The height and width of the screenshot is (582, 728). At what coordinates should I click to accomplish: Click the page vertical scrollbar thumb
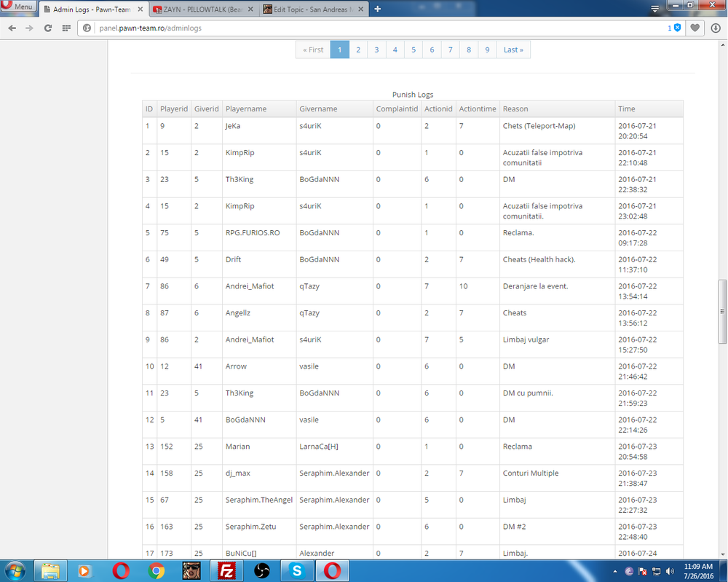coord(722,311)
